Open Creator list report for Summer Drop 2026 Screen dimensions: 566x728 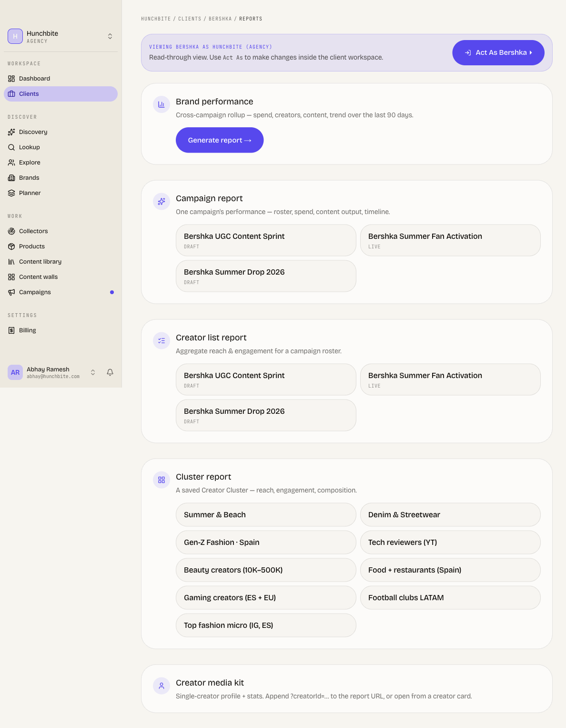point(266,415)
